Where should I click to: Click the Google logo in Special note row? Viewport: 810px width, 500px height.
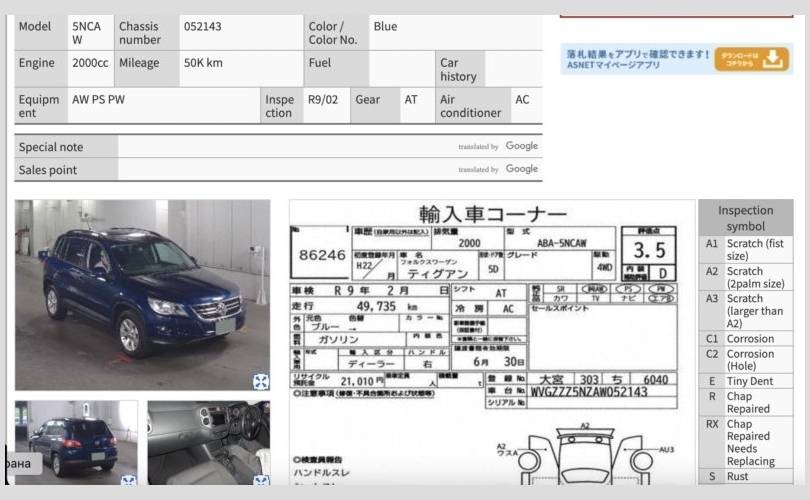point(521,146)
